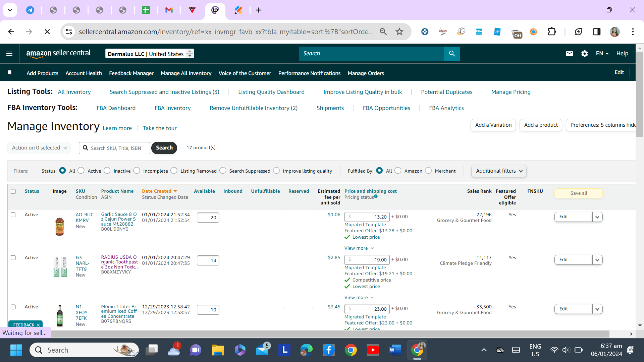
Task: Open the EN language dropdown
Action: point(602,54)
